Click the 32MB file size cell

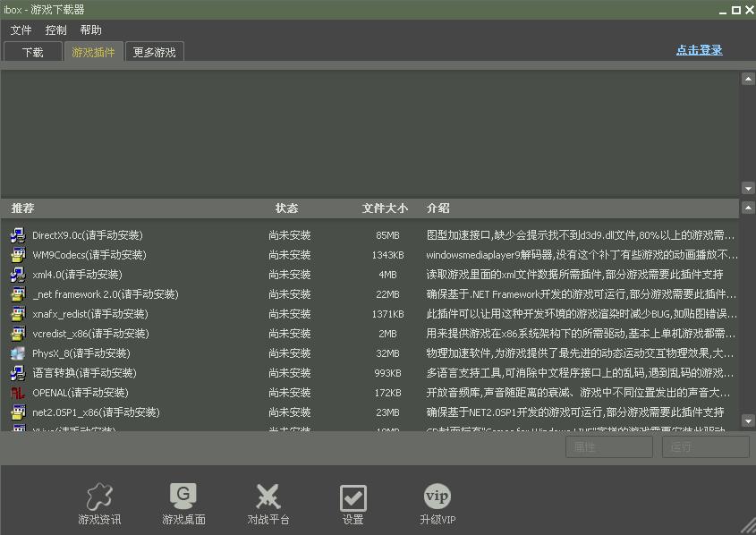387,353
